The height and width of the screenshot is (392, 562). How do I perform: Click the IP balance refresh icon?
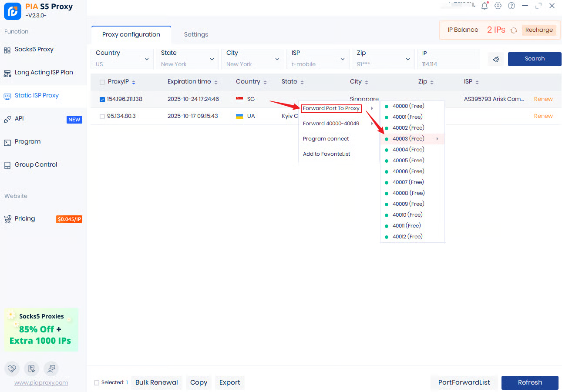click(514, 30)
